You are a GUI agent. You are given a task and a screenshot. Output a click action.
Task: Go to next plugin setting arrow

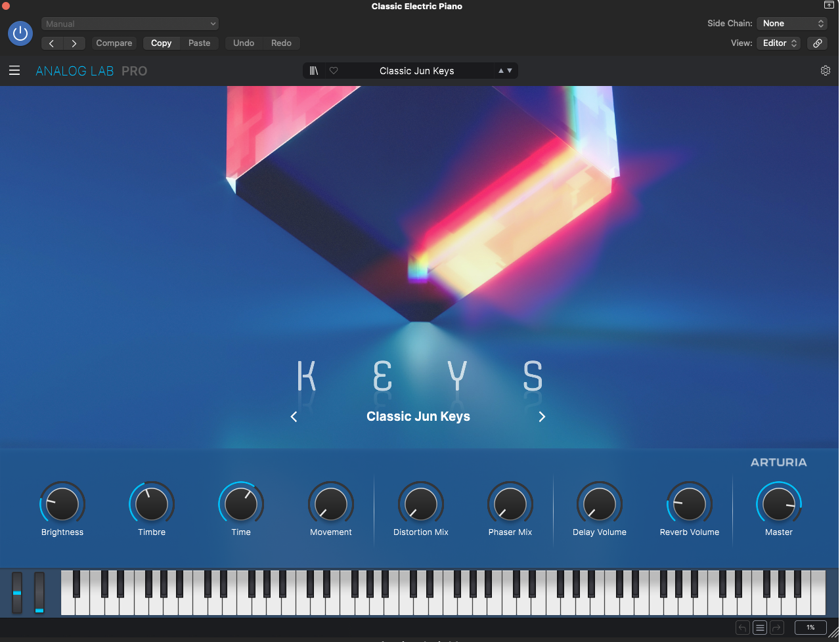74,43
